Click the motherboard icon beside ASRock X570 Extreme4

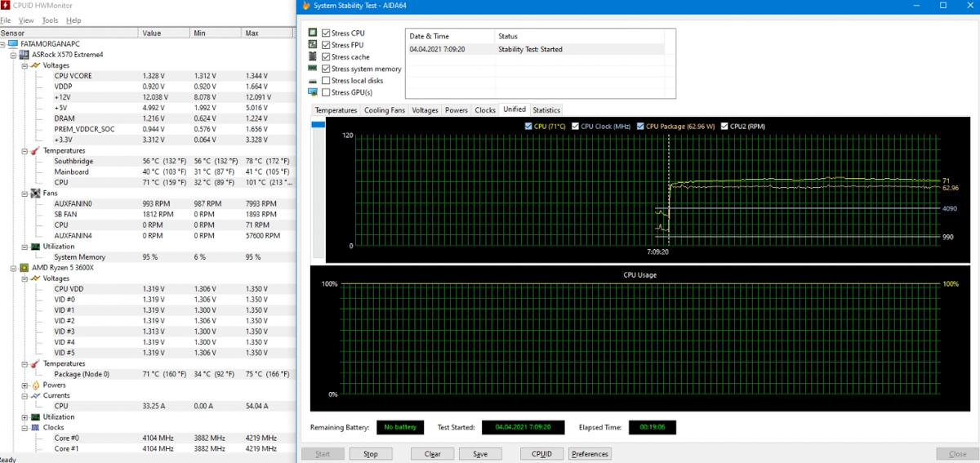pos(24,55)
